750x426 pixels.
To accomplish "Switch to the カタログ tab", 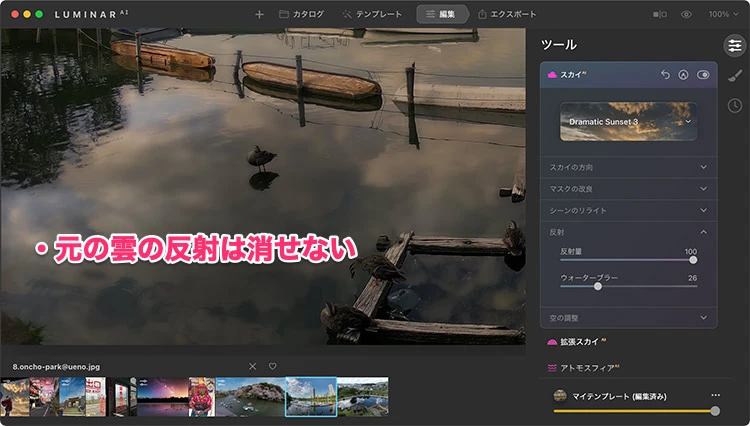I will click(300, 15).
